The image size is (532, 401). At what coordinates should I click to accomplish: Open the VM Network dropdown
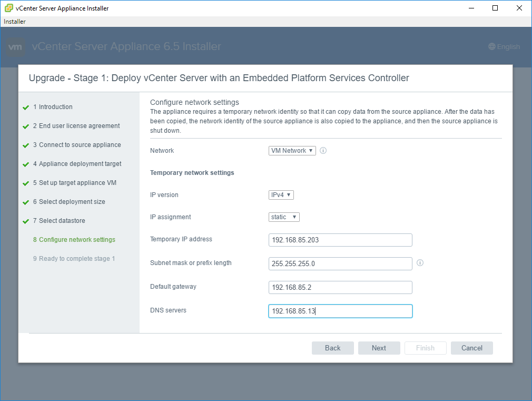[x=292, y=150]
